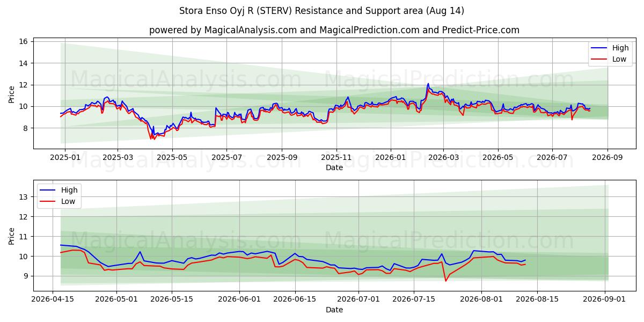Screen dimensions: 644x322
Task: Click the '2026-08-15' tick label
Action: click(x=537, y=300)
